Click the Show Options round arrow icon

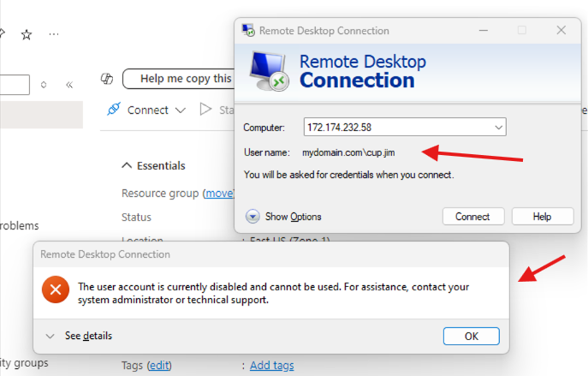coord(252,217)
